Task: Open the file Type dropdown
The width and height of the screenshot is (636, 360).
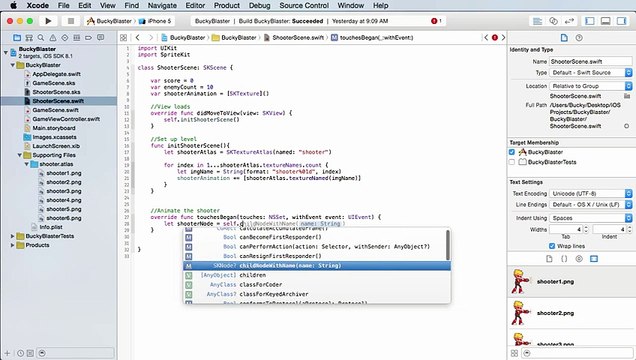Action: pyautogui.click(x=591, y=73)
